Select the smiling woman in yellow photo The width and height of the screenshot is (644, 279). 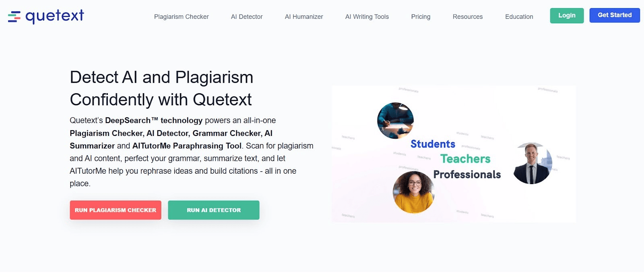coord(413,192)
